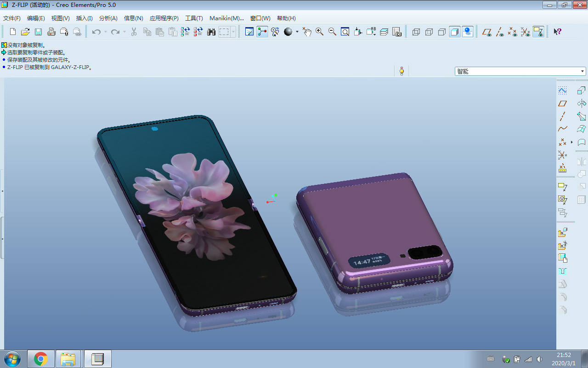Click the Assemble component icon
The height and width of the screenshot is (368, 588).
click(562, 232)
